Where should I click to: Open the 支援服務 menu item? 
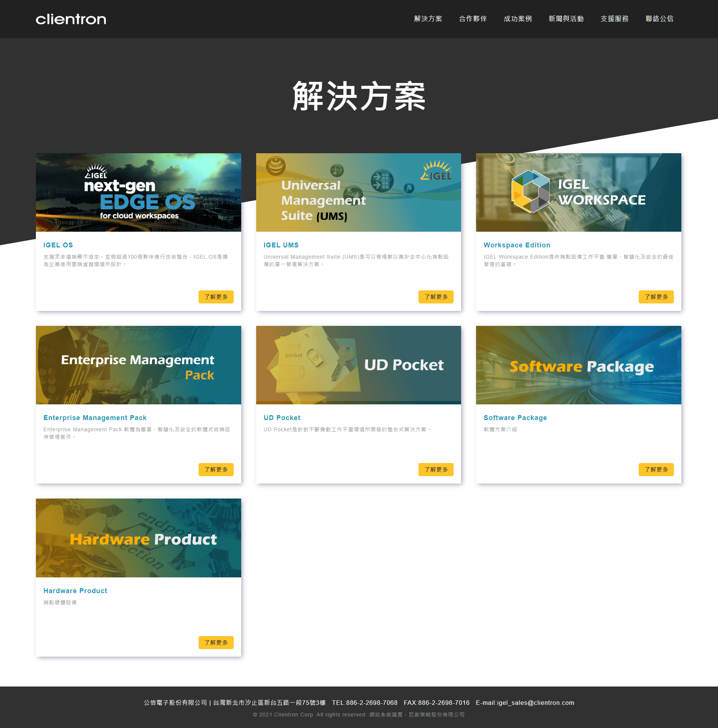click(615, 19)
